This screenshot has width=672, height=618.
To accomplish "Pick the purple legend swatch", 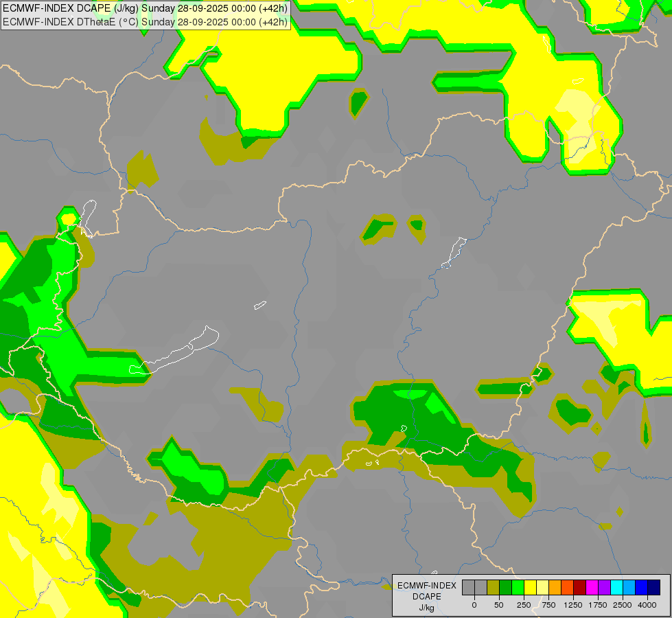I will pos(604,588).
